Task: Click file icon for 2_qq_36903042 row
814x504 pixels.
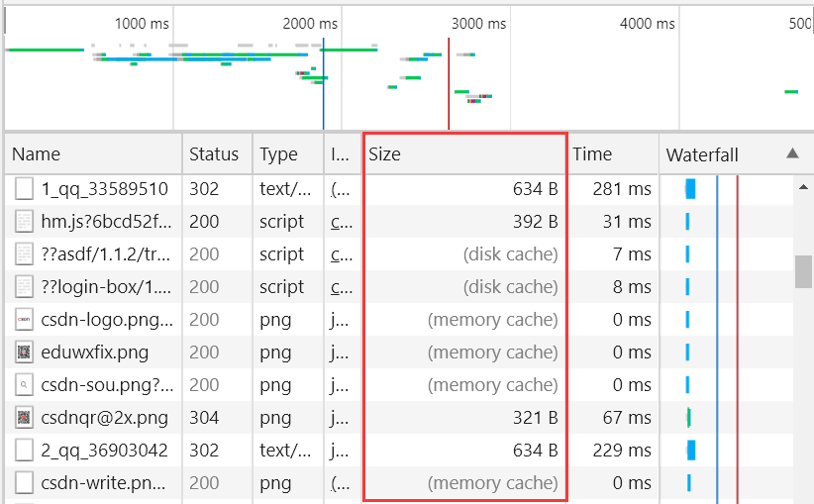Action: [x=24, y=451]
